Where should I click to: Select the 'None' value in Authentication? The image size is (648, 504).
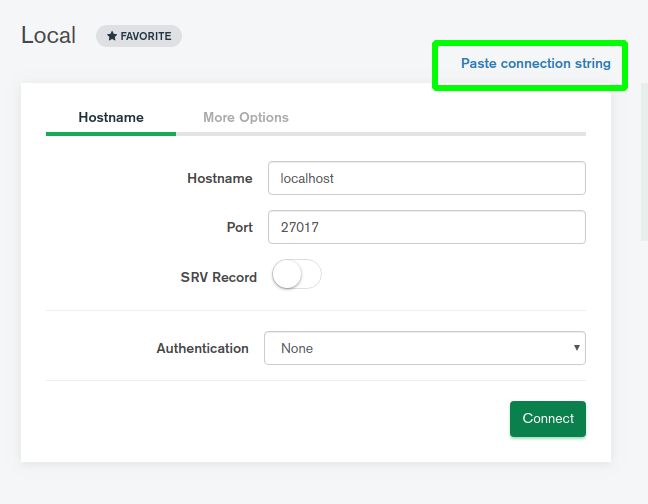[297, 348]
